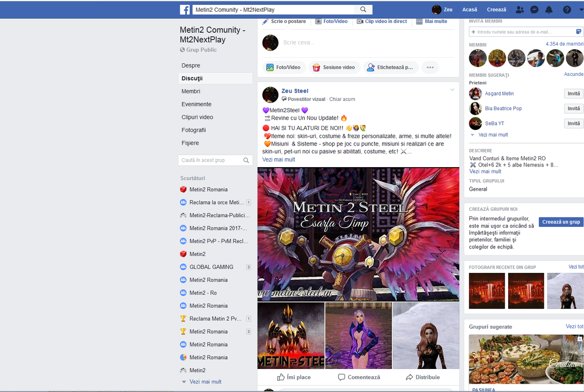Click Comentează comment button

click(x=359, y=377)
